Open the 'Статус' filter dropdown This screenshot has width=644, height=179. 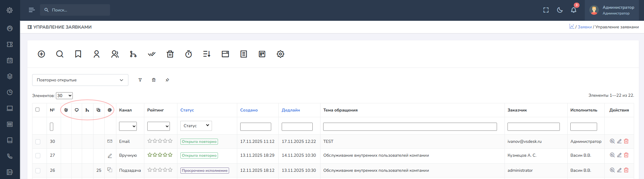196,126
